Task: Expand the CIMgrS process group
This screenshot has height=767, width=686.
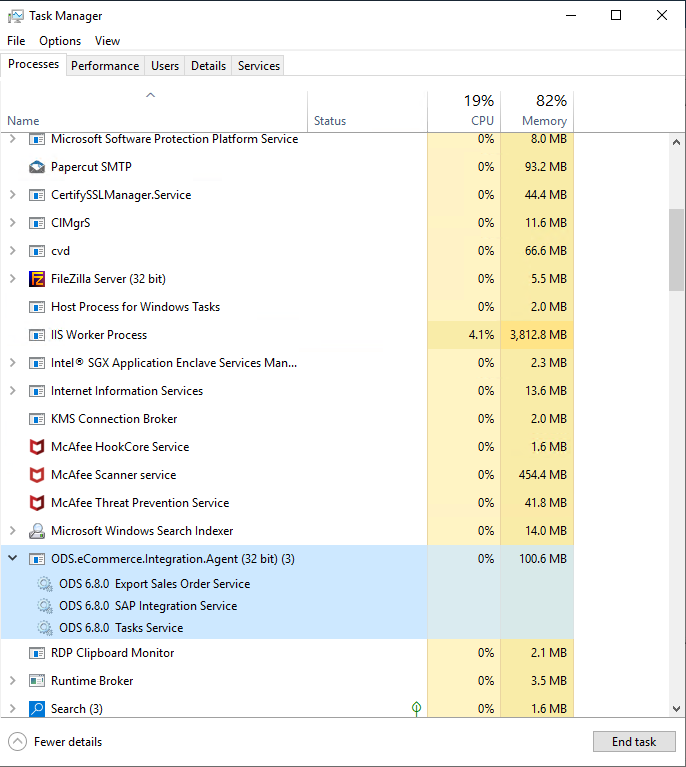Action: click(13, 223)
